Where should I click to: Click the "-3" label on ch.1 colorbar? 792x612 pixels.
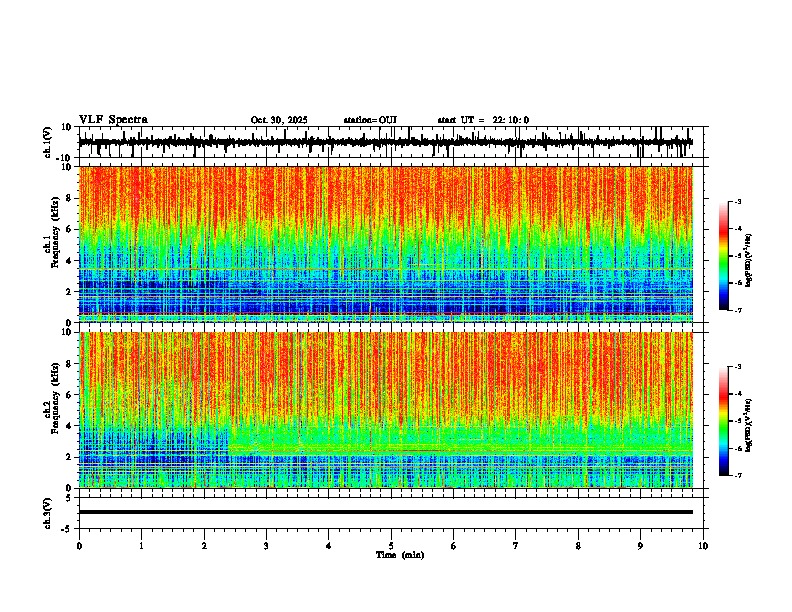pos(738,202)
